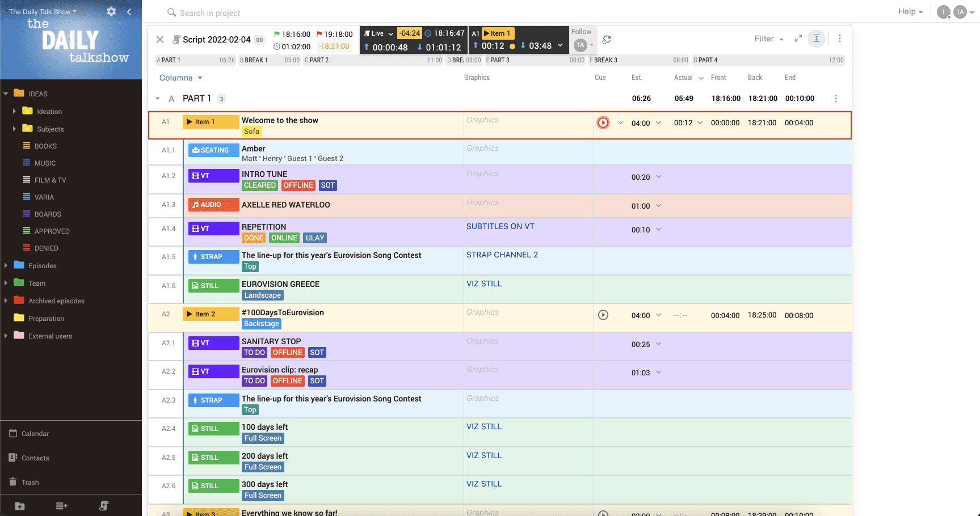Click the AUDIO type badge in A1.3
980x516 pixels.
pyautogui.click(x=213, y=205)
